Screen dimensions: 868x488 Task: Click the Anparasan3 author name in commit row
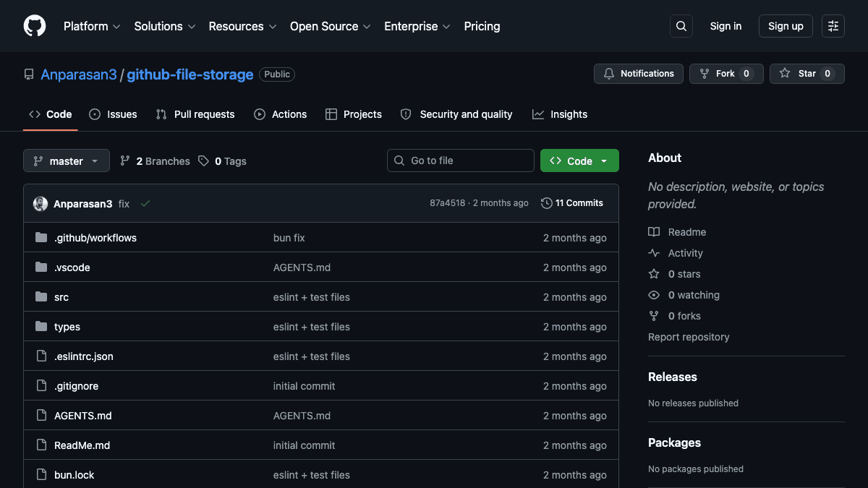coord(83,204)
